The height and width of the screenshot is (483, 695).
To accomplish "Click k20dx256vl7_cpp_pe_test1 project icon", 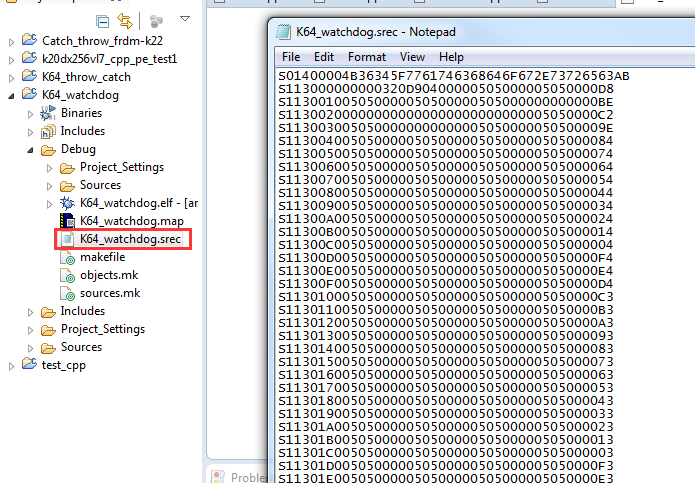I will coord(30,58).
